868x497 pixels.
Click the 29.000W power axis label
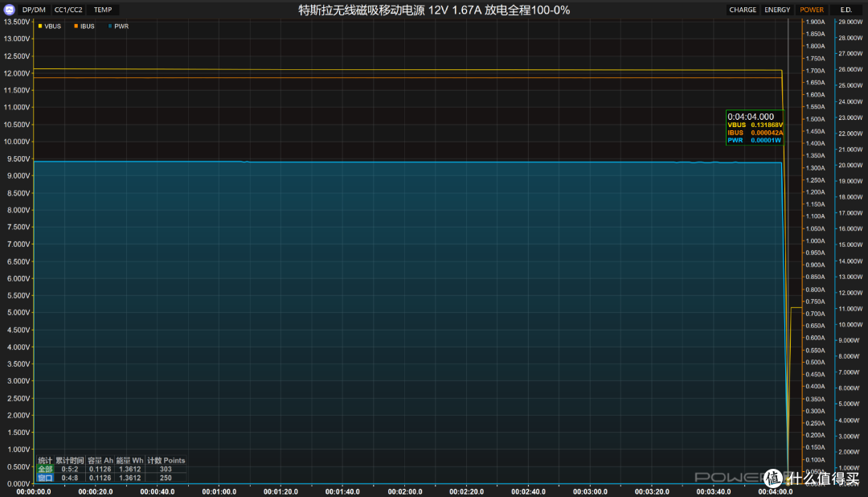point(850,22)
